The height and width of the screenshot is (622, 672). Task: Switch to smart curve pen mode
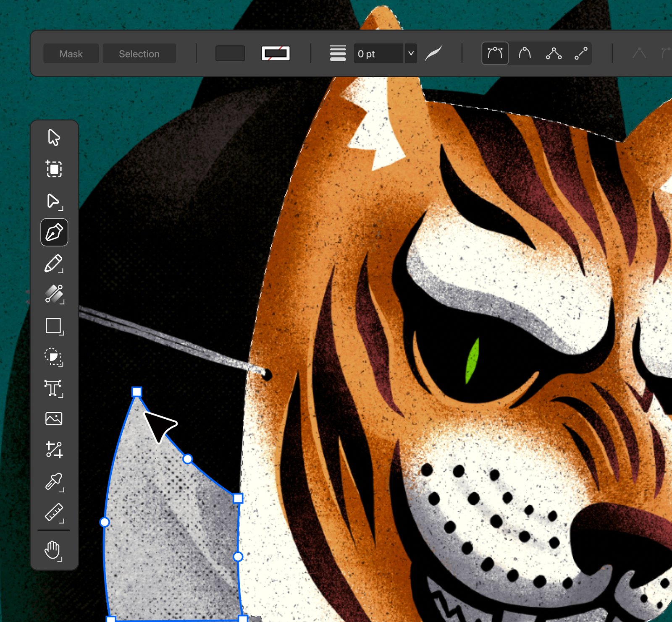[x=525, y=53]
